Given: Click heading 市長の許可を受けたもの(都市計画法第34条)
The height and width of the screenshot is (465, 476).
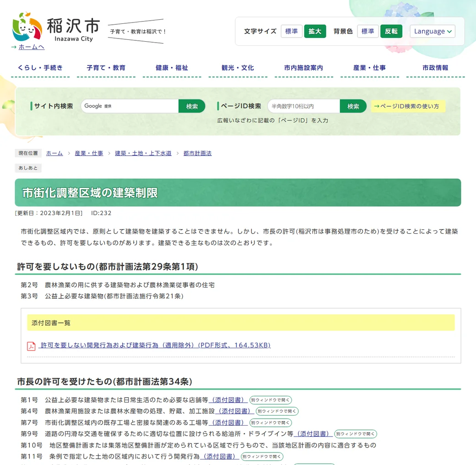Looking at the screenshot, I should (105, 382).
